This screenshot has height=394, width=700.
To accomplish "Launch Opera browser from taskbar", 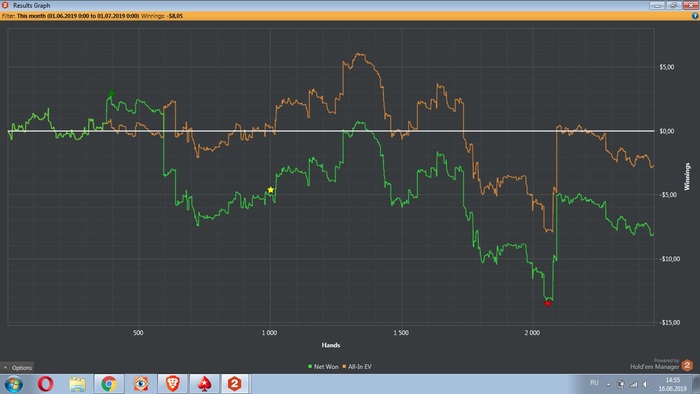I will click(46, 384).
